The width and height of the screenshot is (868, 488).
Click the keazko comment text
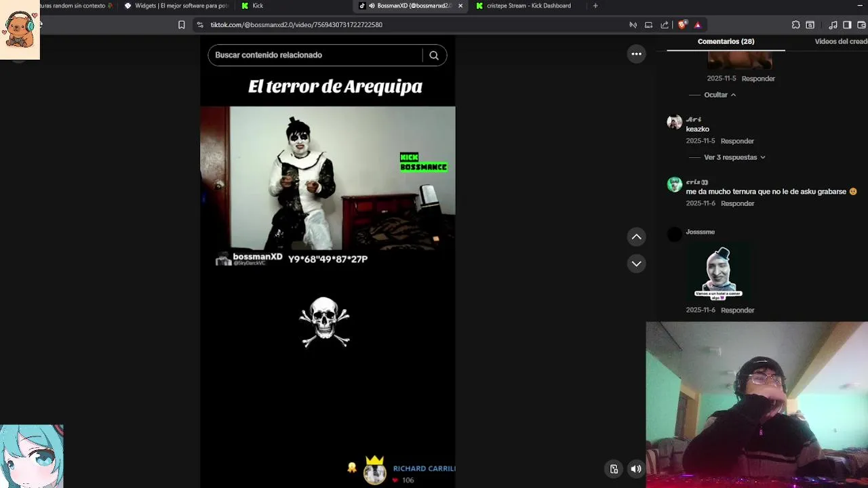697,129
